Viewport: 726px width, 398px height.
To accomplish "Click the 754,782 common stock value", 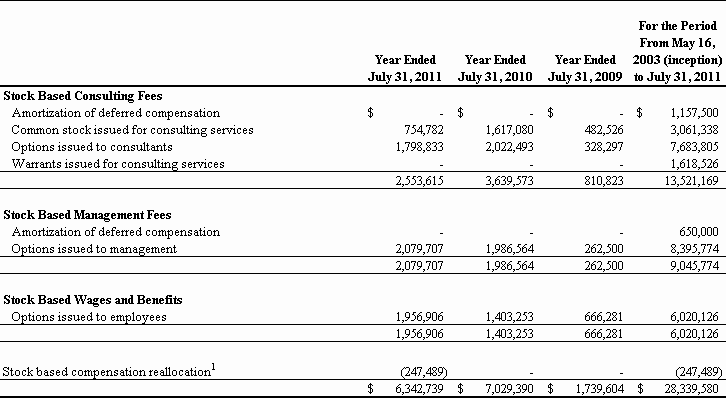I will click(x=423, y=130).
